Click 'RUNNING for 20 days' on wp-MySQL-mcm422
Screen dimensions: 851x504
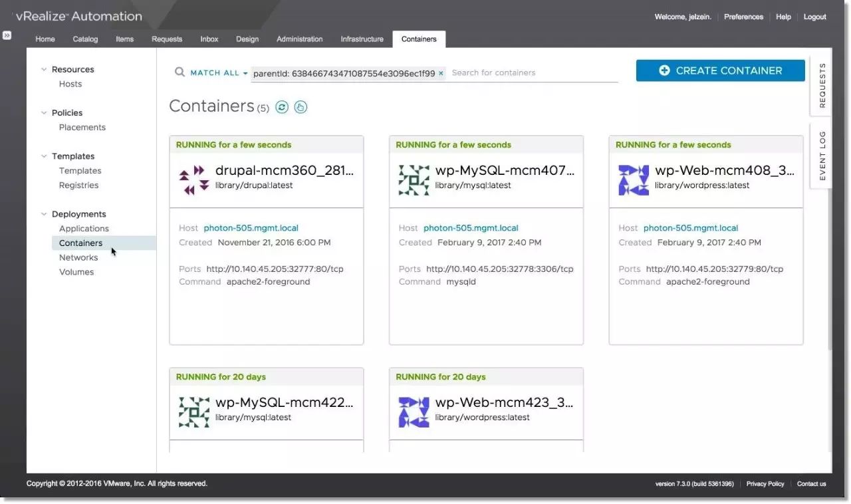pyautogui.click(x=221, y=377)
